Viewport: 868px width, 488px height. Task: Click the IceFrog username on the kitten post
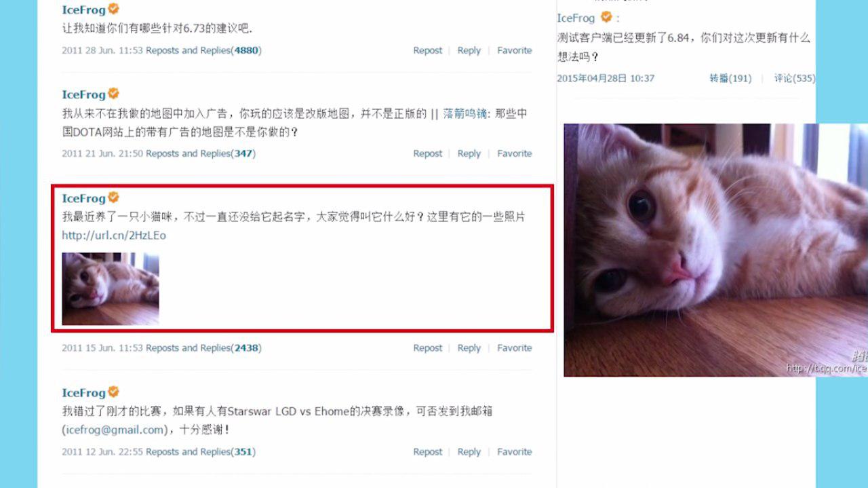[x=83, y=198]
